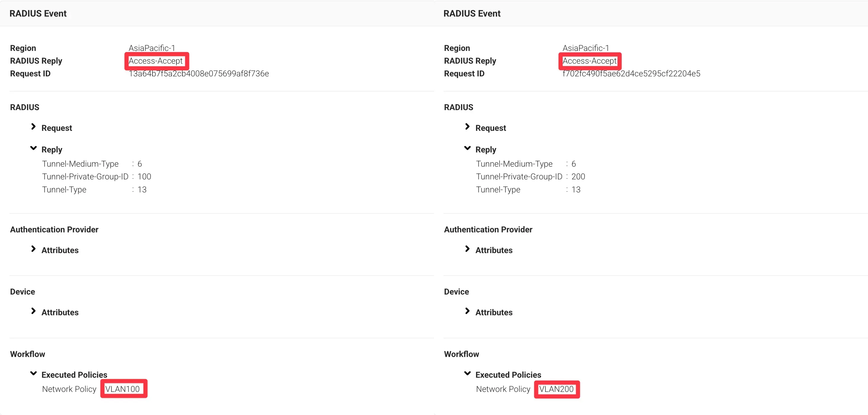Click Tunnel-Private-Group-ID value 100

(144, 177)
